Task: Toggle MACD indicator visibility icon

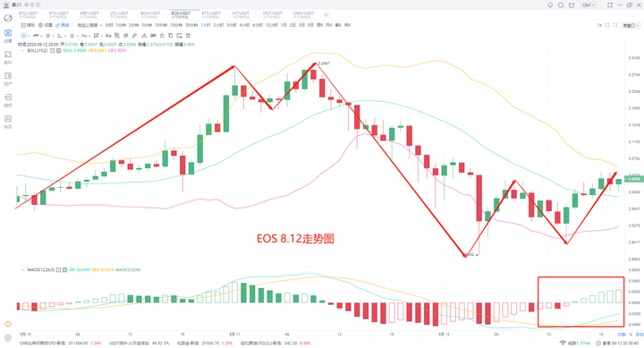Action: pyautogui.click(x=58, y=270)
